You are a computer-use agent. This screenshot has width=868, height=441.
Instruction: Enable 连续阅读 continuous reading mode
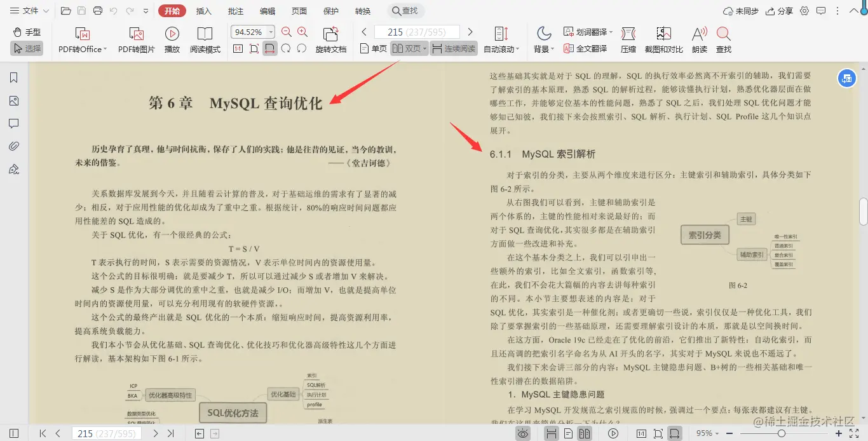click(x=455, y=48)
